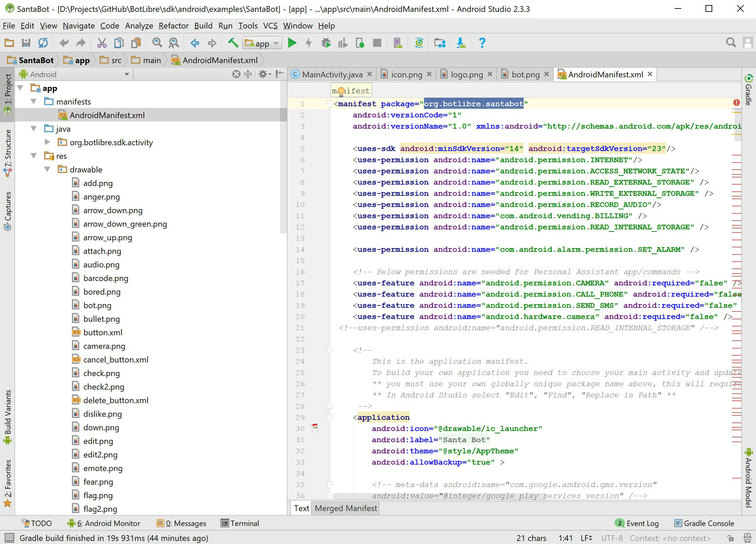Switch to MainActivity.java tab
756x544 pixels.
332,74
